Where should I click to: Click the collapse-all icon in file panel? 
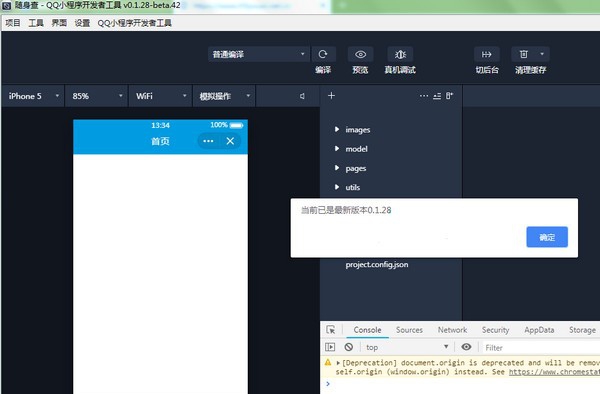[x=437, y=96]
